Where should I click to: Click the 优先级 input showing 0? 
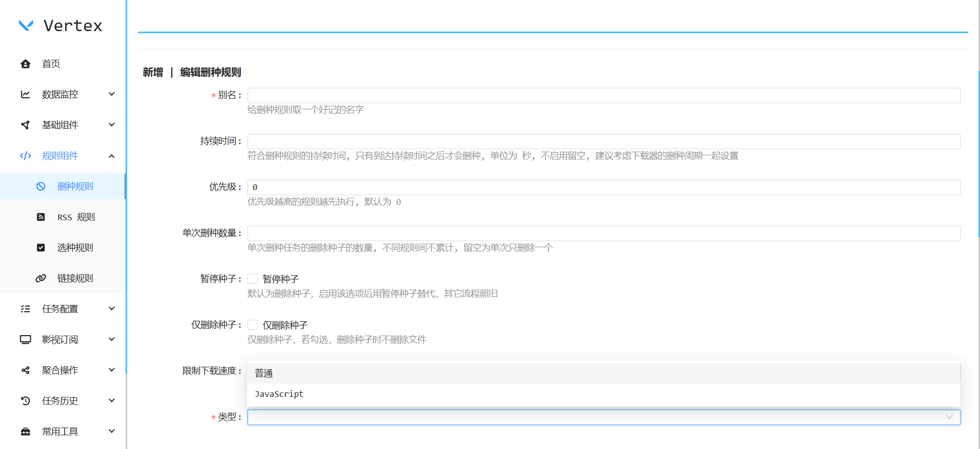[603, 187]
